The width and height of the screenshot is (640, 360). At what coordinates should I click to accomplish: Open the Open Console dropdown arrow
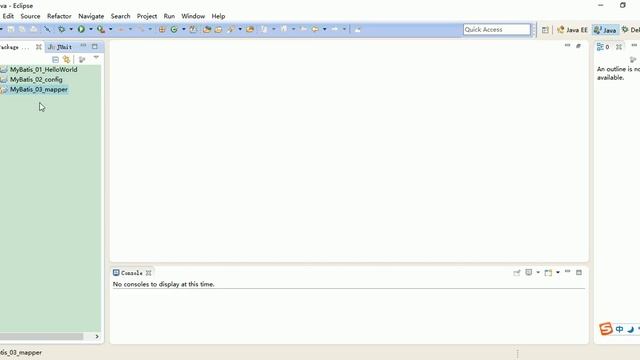click(x=558, y=273)
